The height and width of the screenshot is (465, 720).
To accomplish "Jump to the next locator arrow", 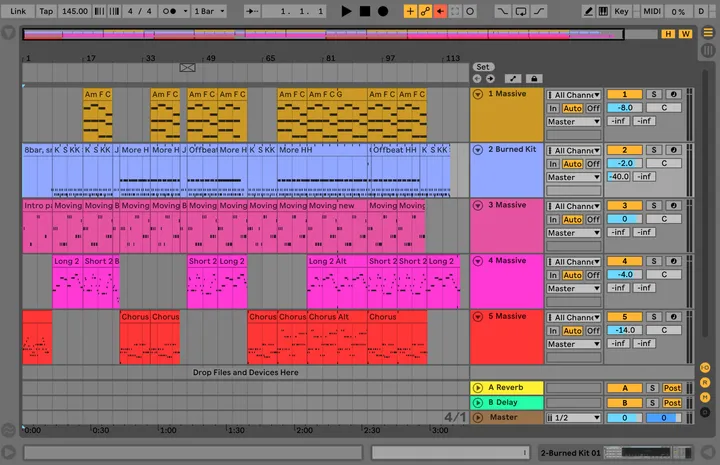I will (x=490, y=78).
